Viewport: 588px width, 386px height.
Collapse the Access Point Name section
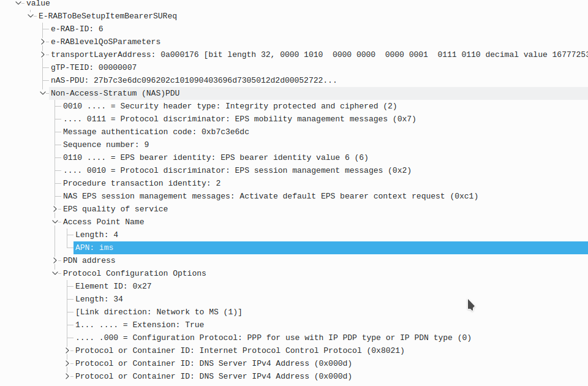click(55, 221)
